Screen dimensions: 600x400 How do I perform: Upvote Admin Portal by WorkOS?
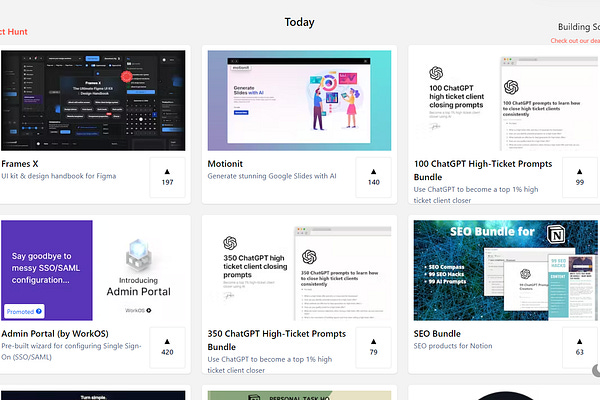click(x=167, y=347)
